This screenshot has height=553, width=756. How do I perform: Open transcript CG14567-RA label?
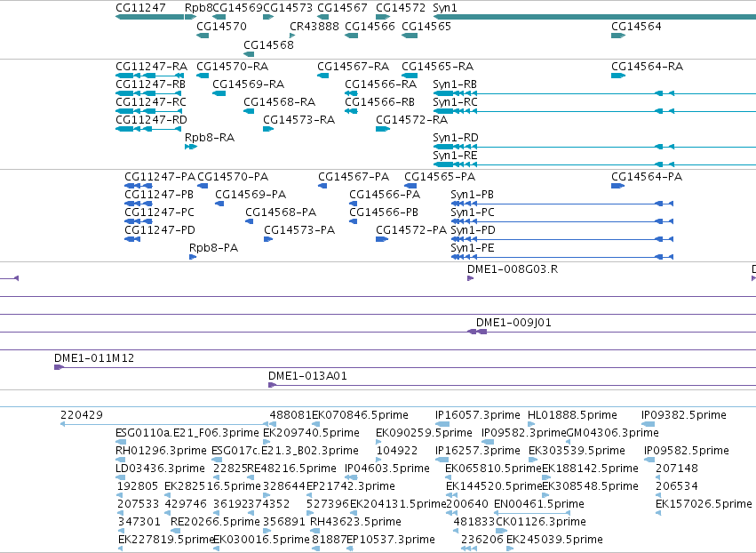[x=353, y=66]
